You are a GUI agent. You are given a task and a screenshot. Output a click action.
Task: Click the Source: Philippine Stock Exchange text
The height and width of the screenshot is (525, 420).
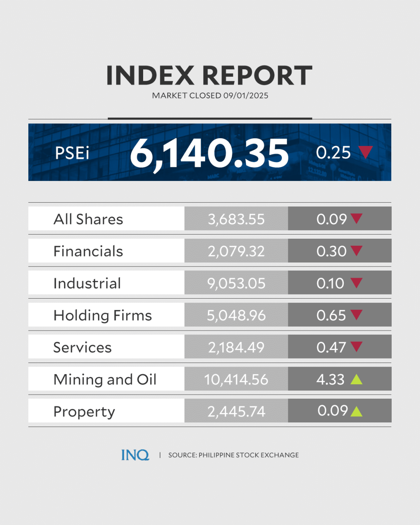pyautogui.click(x=233, y=455)
